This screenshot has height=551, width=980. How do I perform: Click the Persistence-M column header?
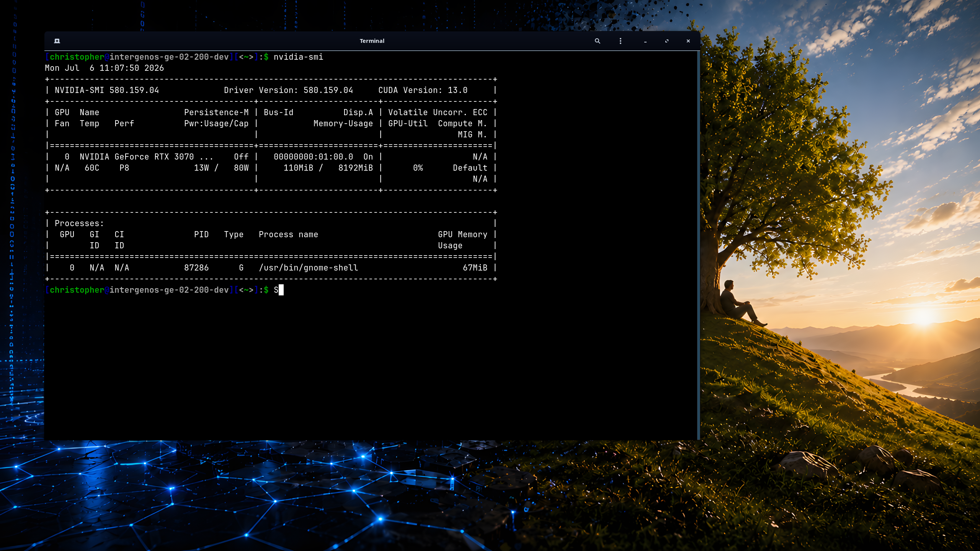(x=216, y=112)
